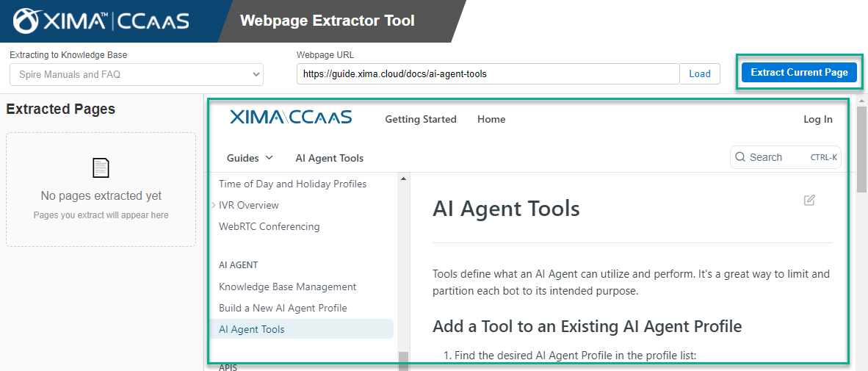Click the Add a Tool to an Existing AI Agent Profile heading
Image resolution: width=868 pixels, height=371 pixels.
point(587,326)
